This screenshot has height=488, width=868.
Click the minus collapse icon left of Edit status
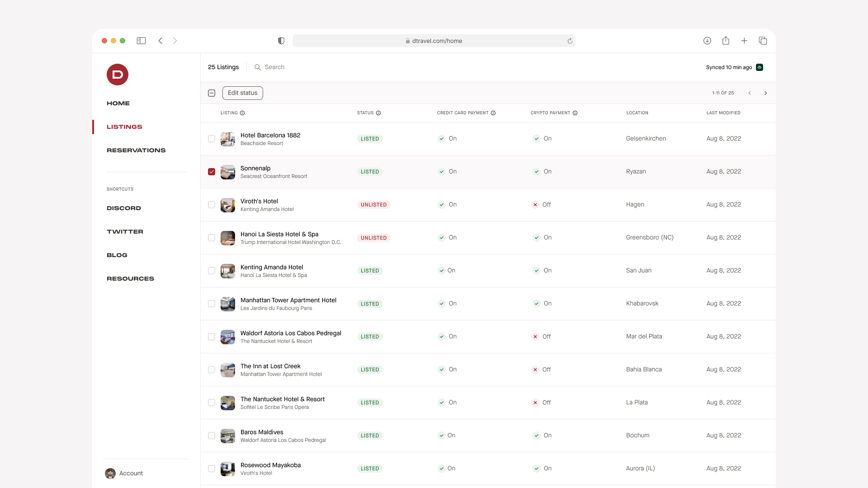212,93
